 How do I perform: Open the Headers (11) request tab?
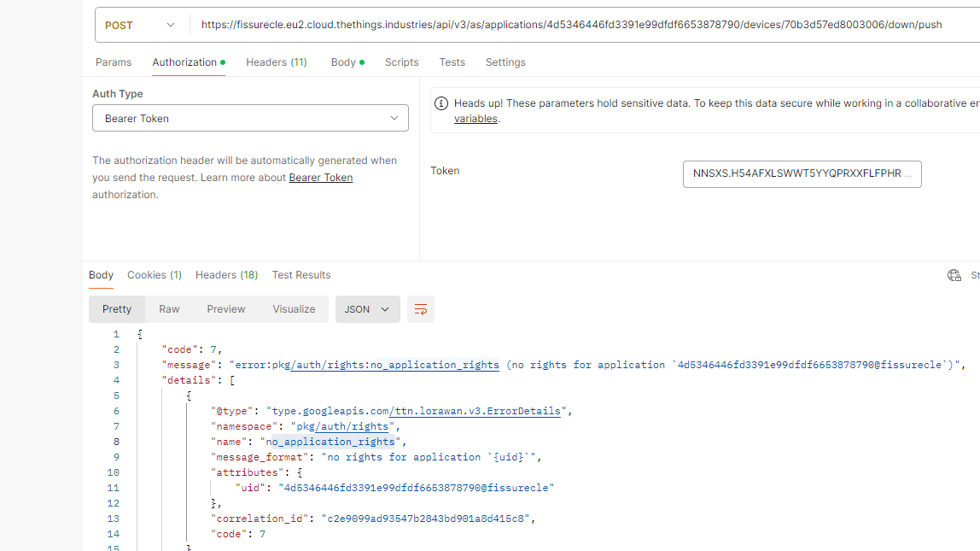click(x=276, y=62)
